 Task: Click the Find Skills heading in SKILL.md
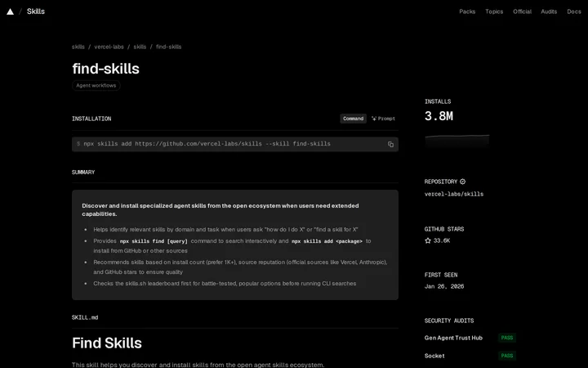107,343
